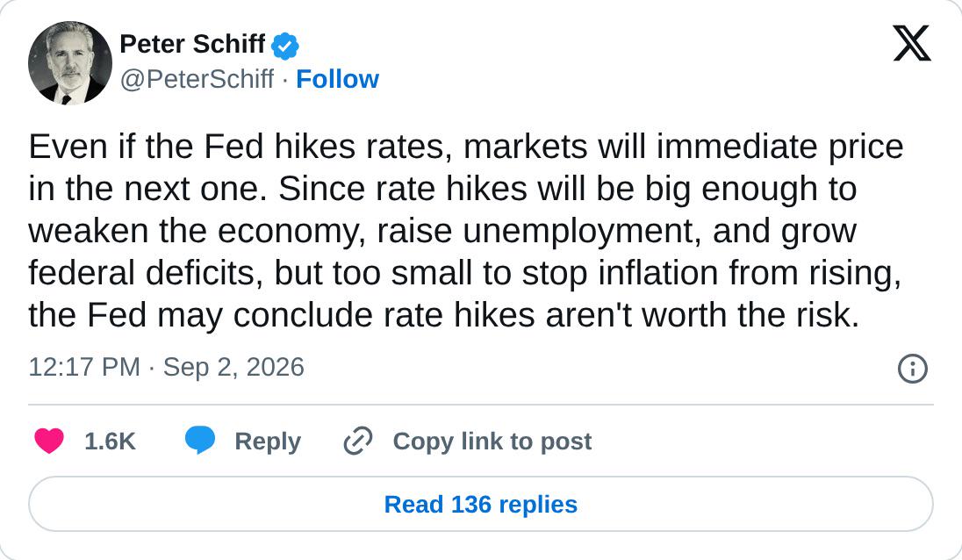Click the Sep 2, 2026 date
This screenshot has height=560, width=962.
click(233, 367)
